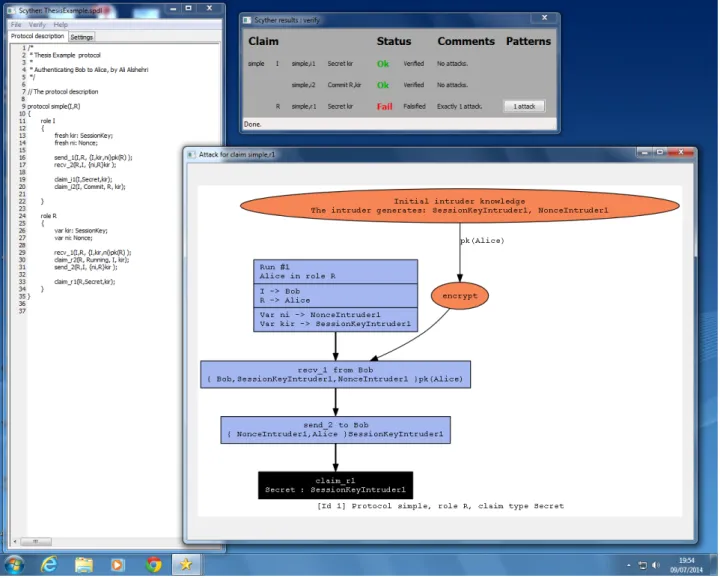Click code line 'role R' in editor
Screen dimensions: 720x578
[49, 216]
